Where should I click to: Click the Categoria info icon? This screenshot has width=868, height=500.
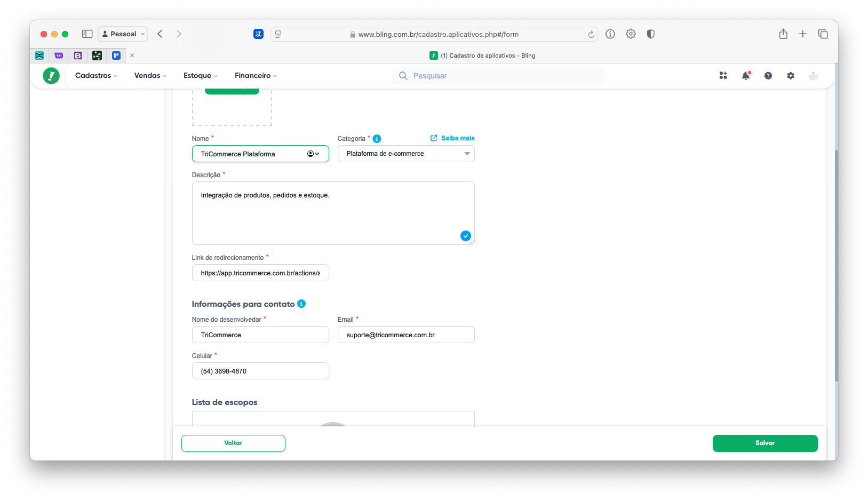click(377, 139)
